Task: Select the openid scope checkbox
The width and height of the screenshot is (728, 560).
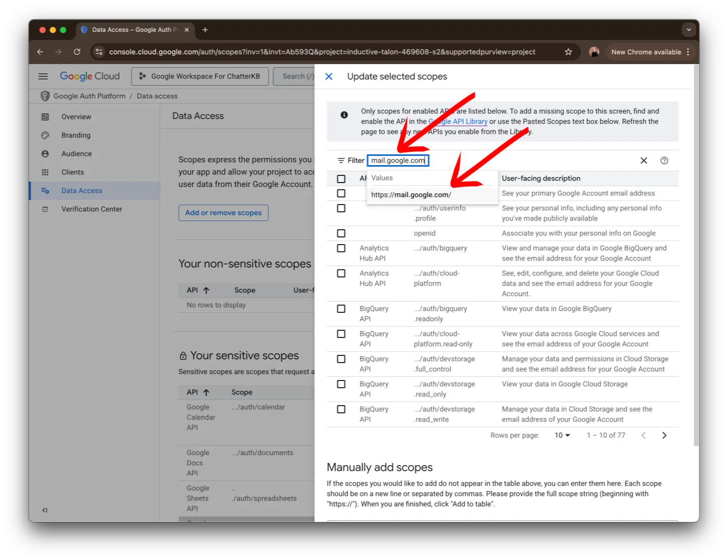Action: pos(341,233)
